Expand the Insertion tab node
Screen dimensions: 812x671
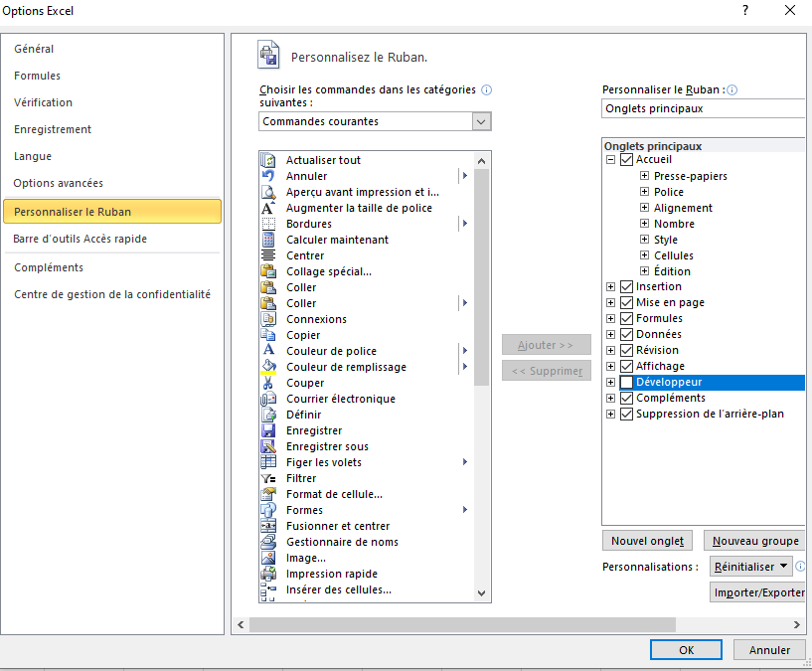click(610, 286)
